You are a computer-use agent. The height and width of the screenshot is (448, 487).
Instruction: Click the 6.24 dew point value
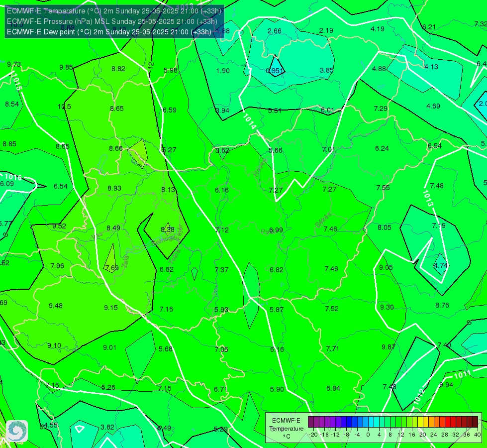(382, 149)
